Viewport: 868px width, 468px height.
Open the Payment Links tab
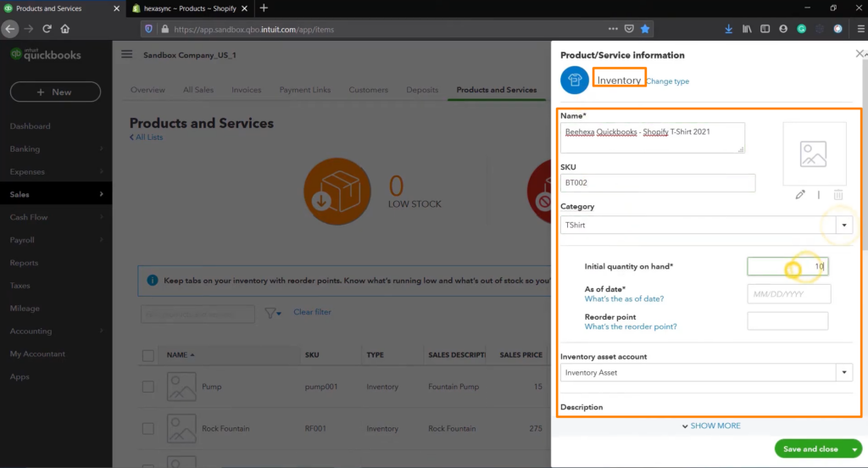pyautogui.click(x=305, y=90)
